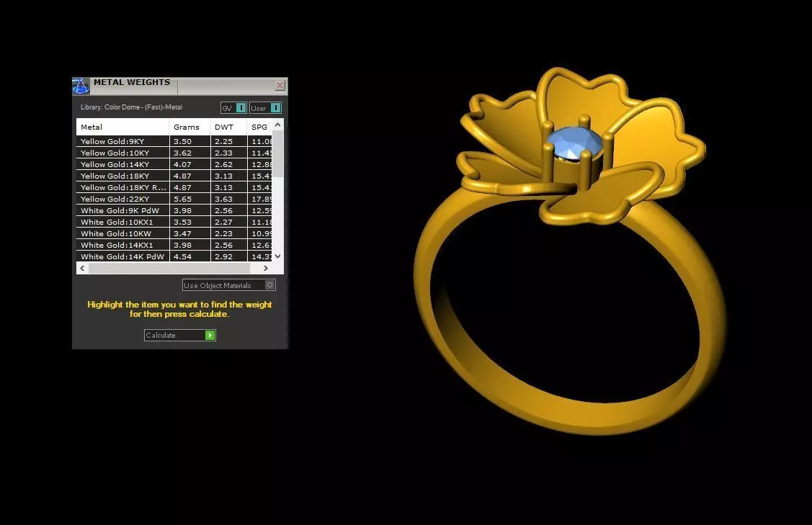The height and width of the screenshot is (525, 812).
Task: Click the 4.54 grams value
Action: pos(183,256)
